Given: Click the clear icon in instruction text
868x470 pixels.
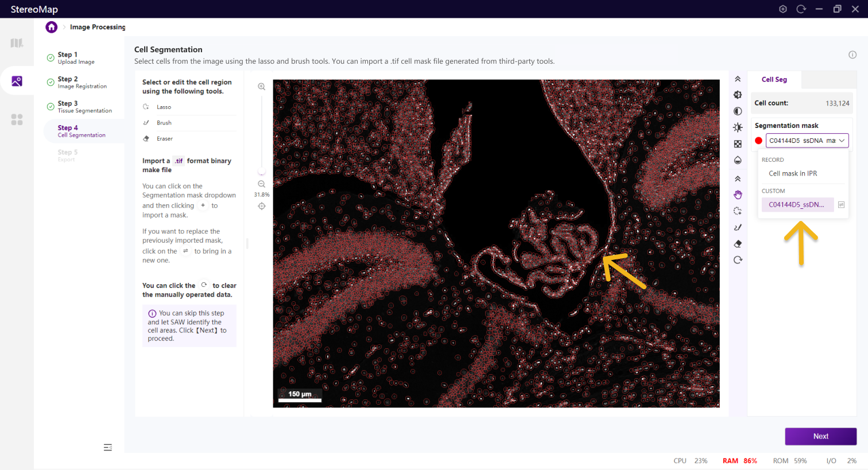Looking at the screenshot, I should [204, 285].
